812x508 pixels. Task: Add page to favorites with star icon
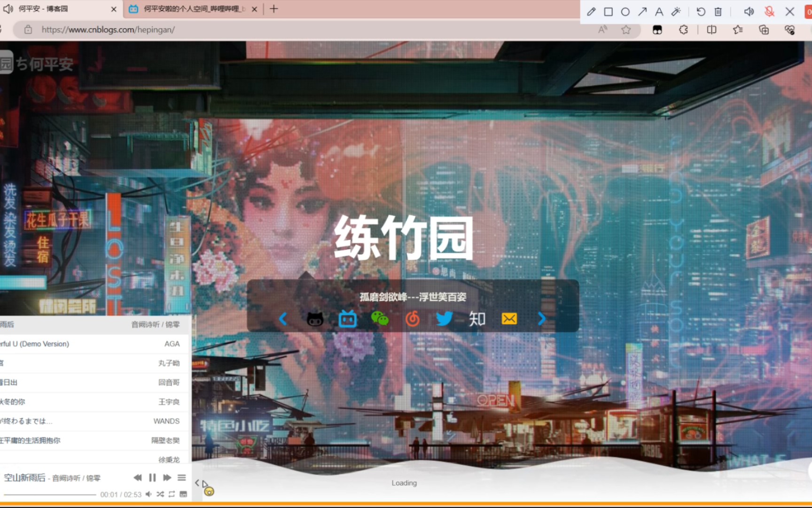coord(626,30)
